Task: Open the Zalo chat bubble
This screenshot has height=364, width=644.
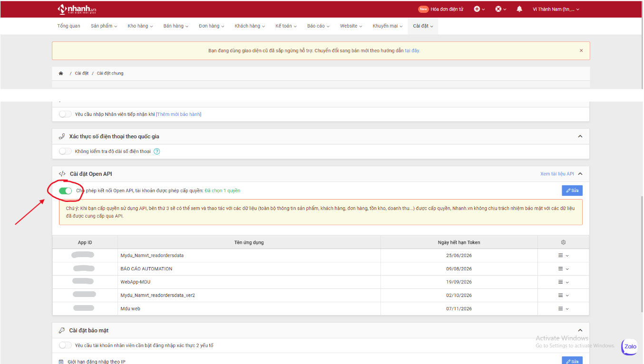Action: (630, 347)
